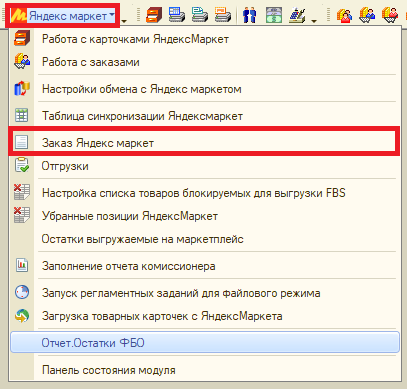The height and width of the screenshot is (389, 407).
Task: Click the last cart with red person icon
Action: pyautogui.click(x=390, y=15)
